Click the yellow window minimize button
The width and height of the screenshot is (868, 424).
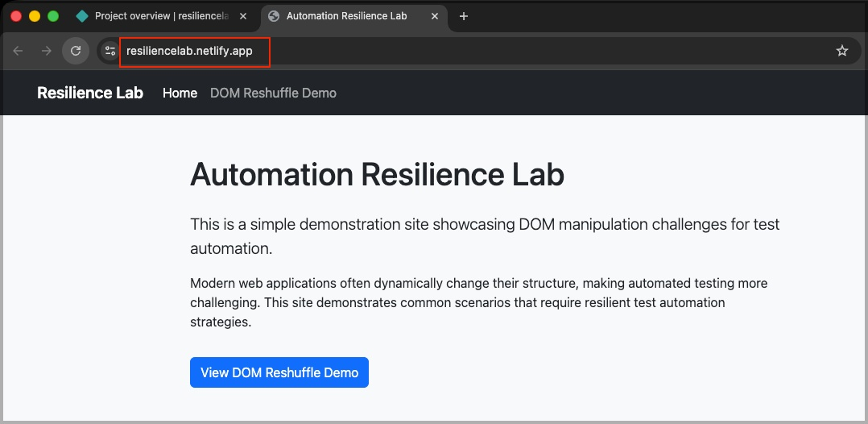coord(35,16)
